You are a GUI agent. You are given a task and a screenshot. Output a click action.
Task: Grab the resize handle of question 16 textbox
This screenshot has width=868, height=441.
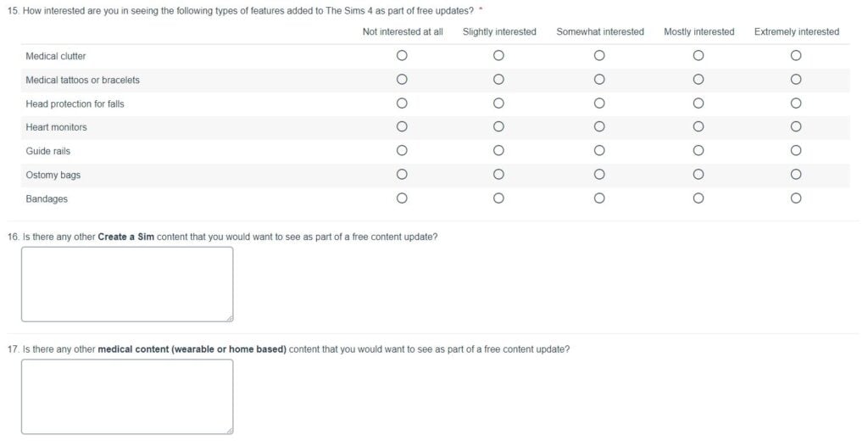click(230, 319)
